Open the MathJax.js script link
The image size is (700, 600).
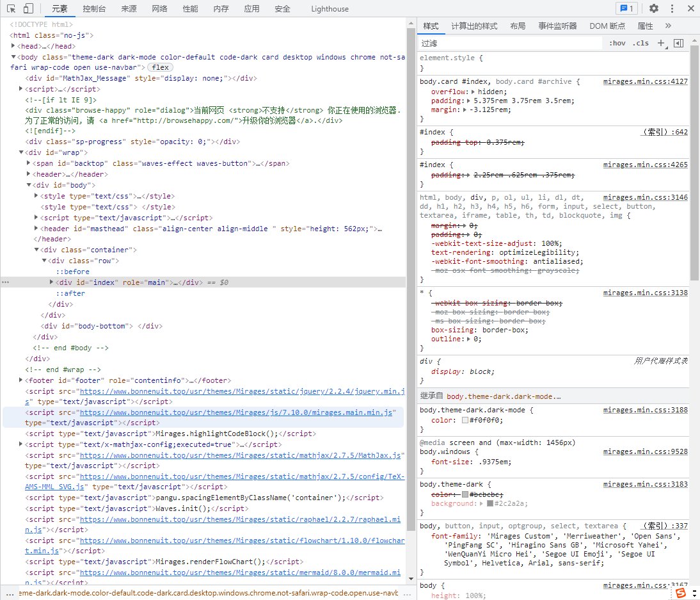240,455
